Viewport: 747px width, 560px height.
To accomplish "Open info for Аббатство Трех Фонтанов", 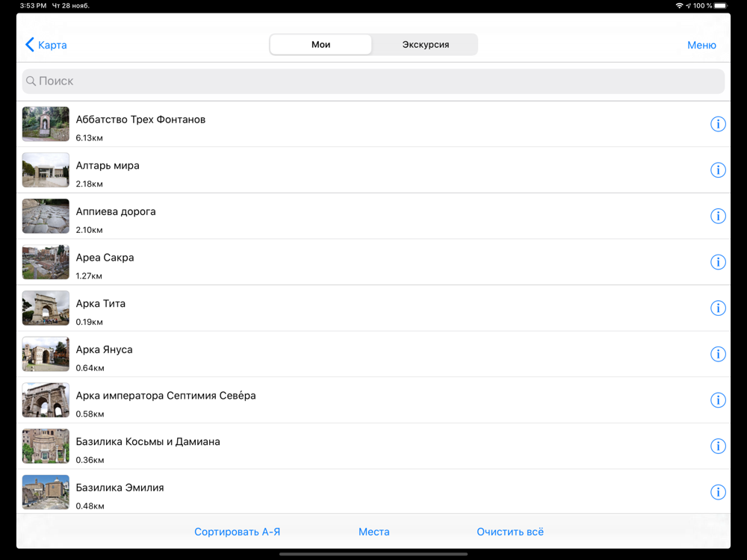I will [718, 124].
